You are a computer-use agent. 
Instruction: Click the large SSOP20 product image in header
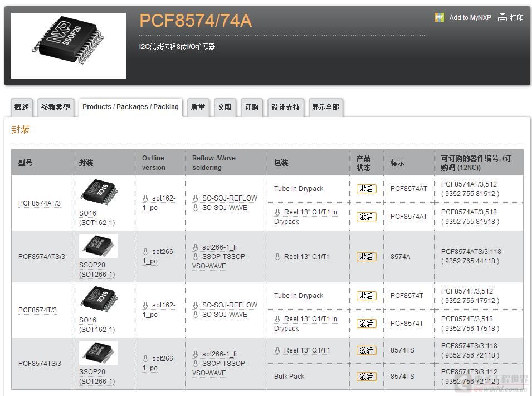click(68, 46)
